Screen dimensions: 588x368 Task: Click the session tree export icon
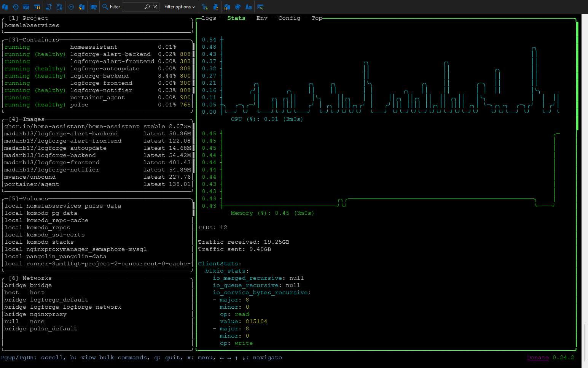pos(204,6)
